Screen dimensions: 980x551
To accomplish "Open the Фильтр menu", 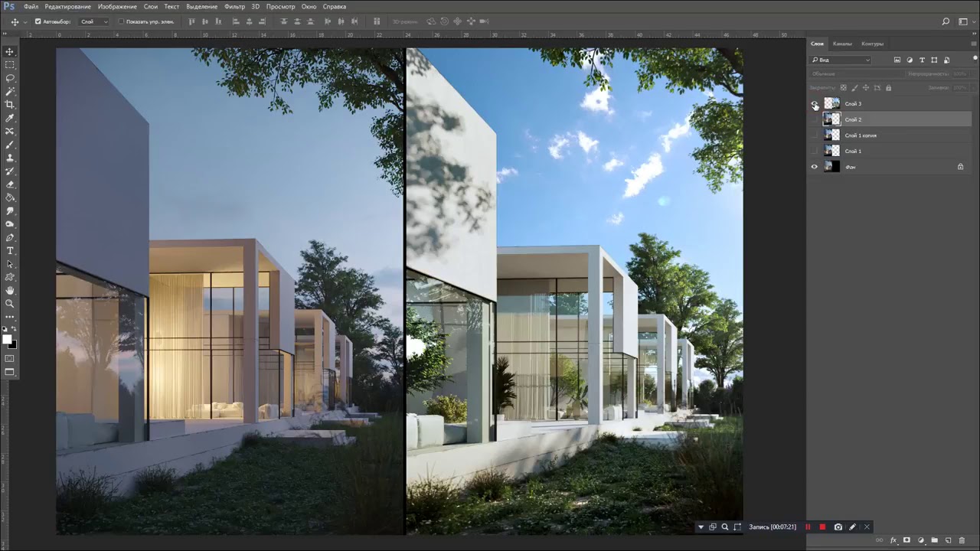I will tap(234, 6).
